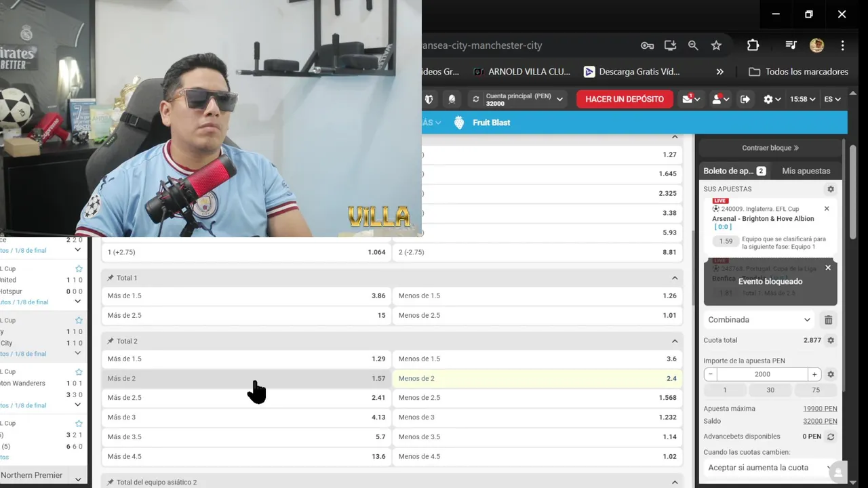Click the install app icon in address bar
The image size is (868, 488).
point(670,45)
